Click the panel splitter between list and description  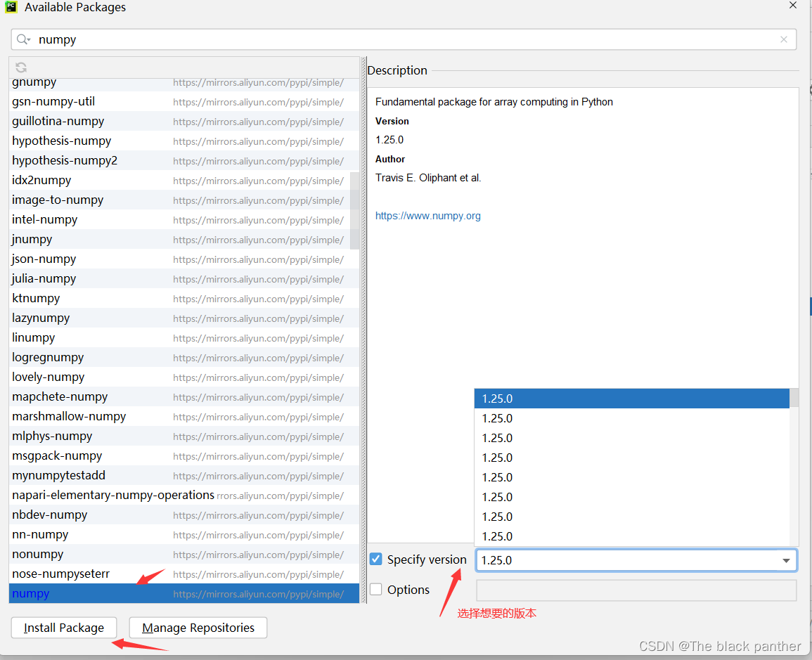[x=363, y=330]
